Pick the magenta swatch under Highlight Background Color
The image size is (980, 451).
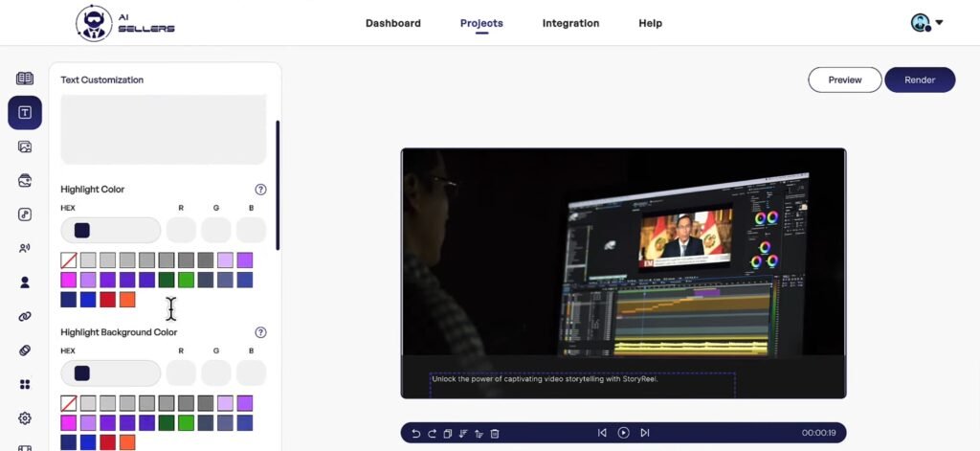(x=69, y=423)
